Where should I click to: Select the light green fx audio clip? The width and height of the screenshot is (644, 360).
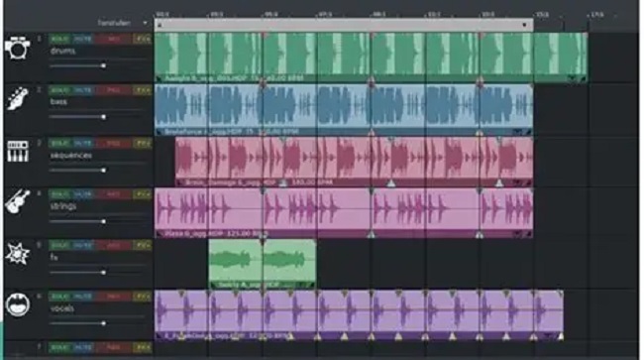click(263, 264)
